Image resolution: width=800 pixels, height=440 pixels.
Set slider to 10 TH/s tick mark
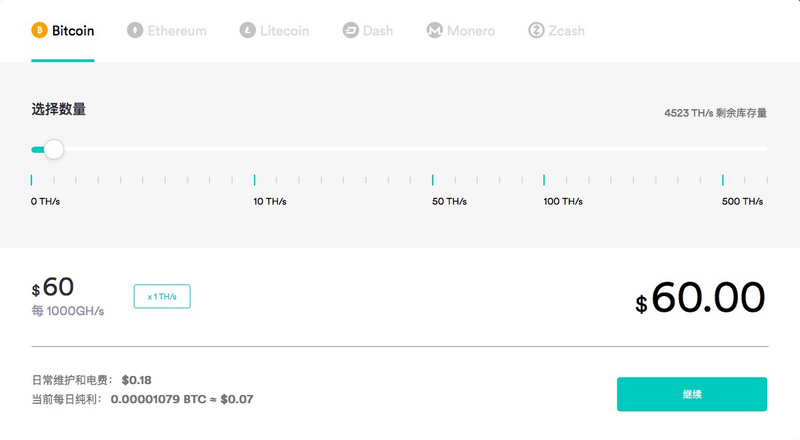point(255,180)
